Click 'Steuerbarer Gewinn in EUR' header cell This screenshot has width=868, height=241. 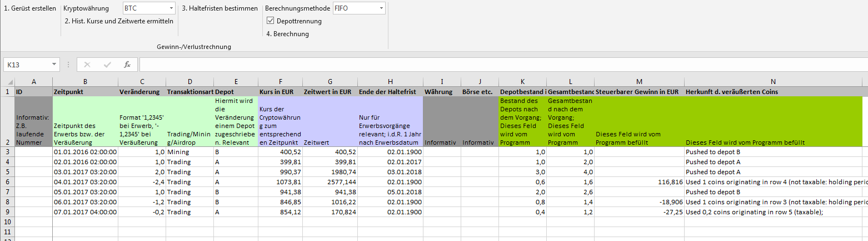[x=639, y=91]
